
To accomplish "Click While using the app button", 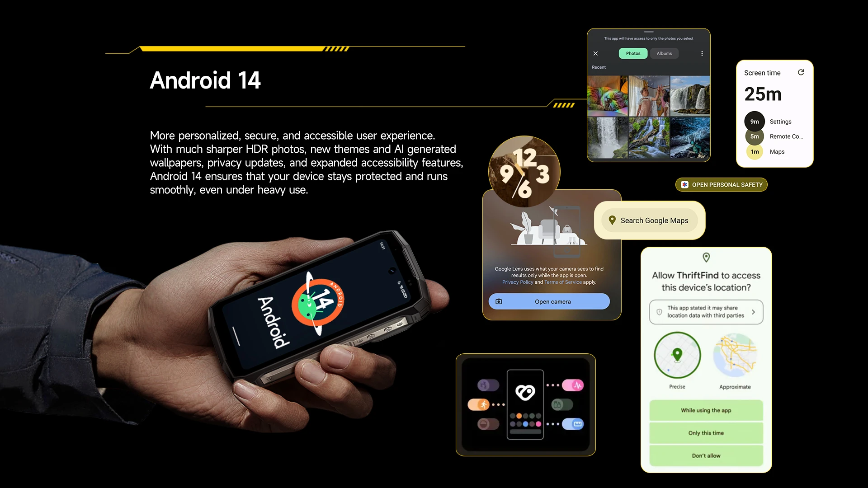I will coord(706,410).
